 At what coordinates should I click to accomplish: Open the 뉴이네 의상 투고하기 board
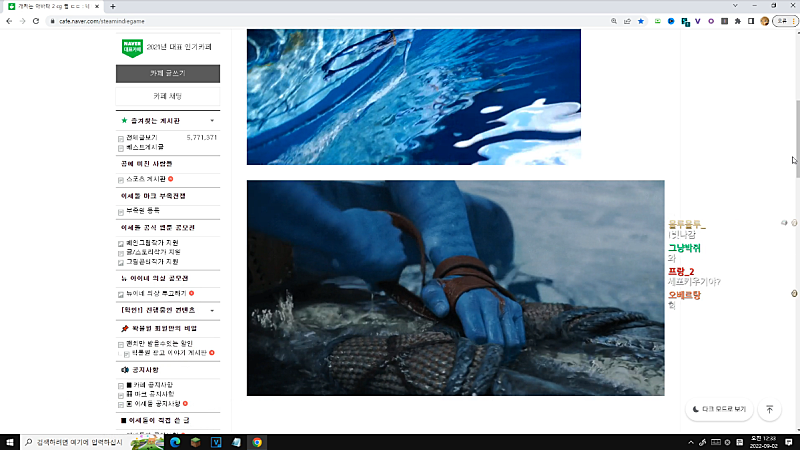pyautogui.click(x=156, y=293)
